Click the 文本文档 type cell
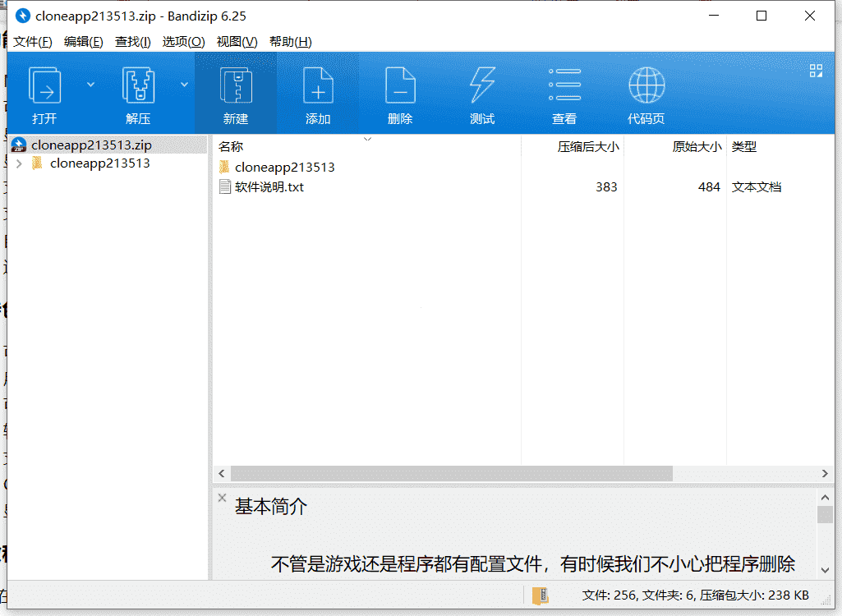 (x=756, y=187)
